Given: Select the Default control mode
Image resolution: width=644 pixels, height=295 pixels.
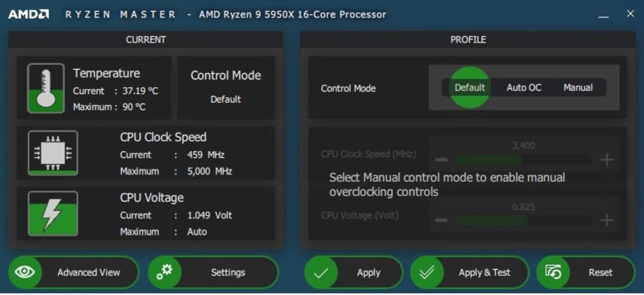Looking at the screenshot, I should 470,88.
